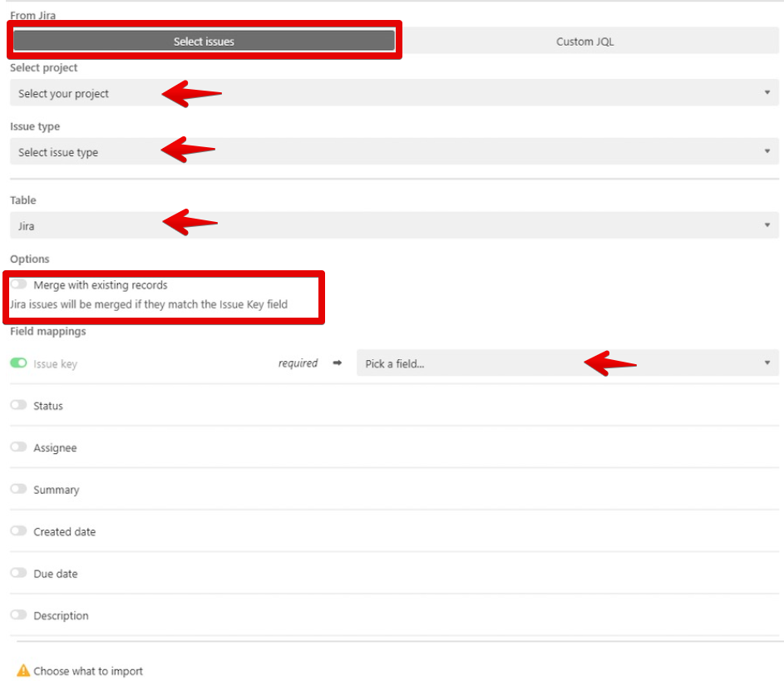Switch to the Custom JQL tab

584,42
